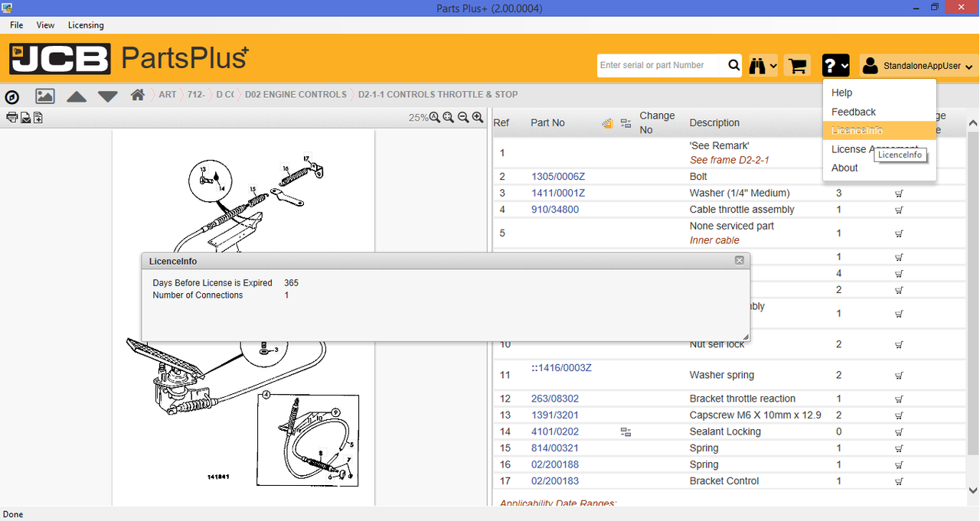Screen dimensions: 980x521
Task: Add Bracket throttle reaction to cart
Action: tap(899, 399)
